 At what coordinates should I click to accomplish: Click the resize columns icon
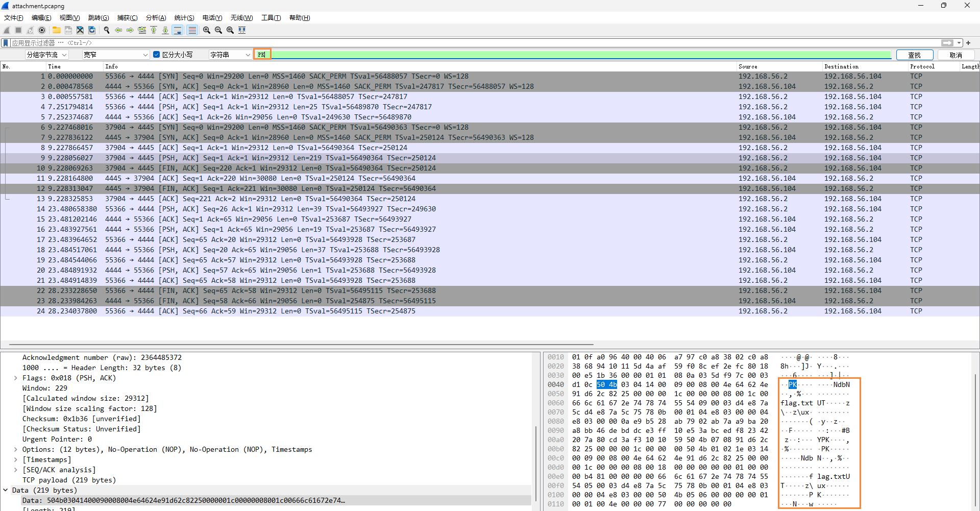click(242, 30)
